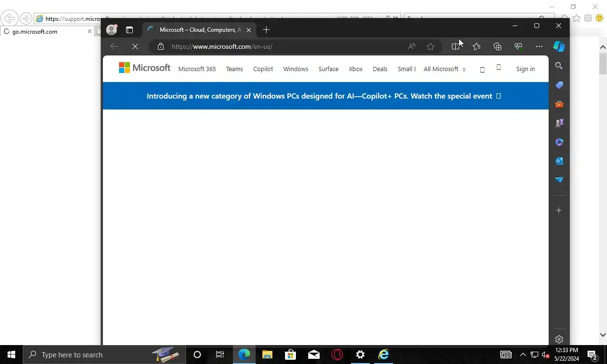Open Copilot nav link
This screenshot has width=607, height=364.
[x=263, y=69]
